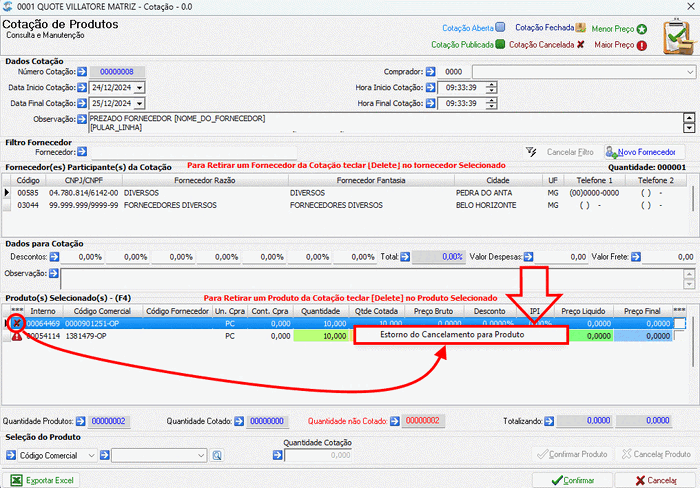Screen dimensions: 700x488
Task: Decrease Hora Final Cotação with spinner down
Action: [492, 106]
